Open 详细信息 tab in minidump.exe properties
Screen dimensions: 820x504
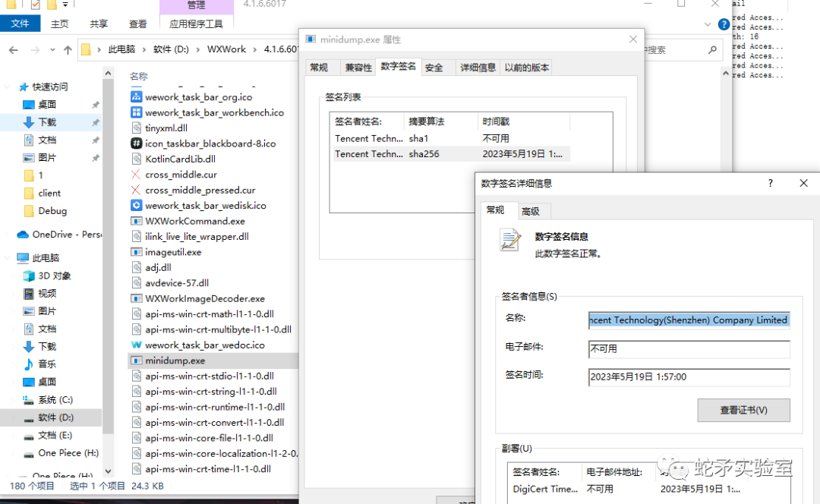pyautogui.click(x=478, y=68)
